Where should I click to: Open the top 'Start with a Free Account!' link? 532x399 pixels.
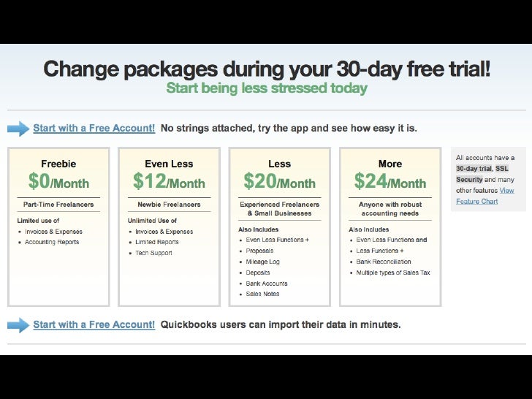pos(94,129)
